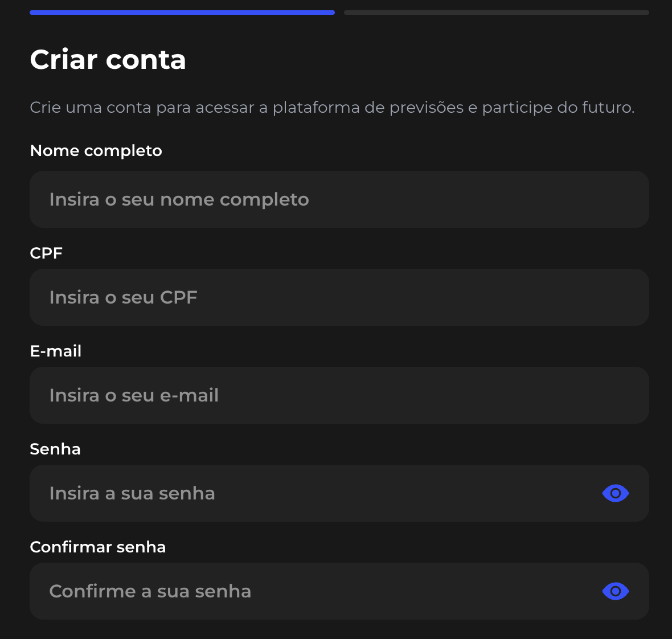This screenshot has height=639, width=672.
Task: Show password in the Senha field
Action: pos(615,493)
